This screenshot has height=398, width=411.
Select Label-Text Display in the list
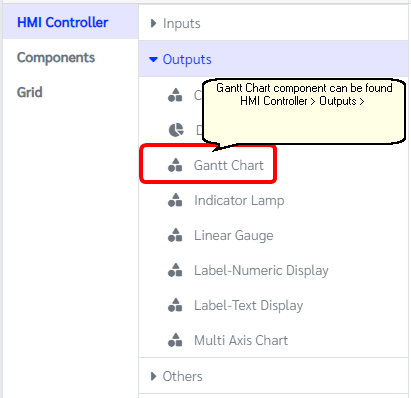tap(248, 305)
